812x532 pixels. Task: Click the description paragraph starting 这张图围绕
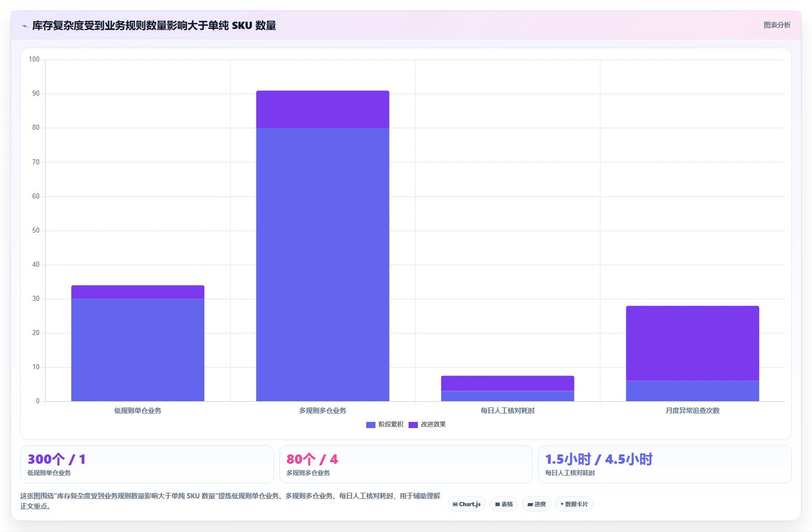point(230,501)
